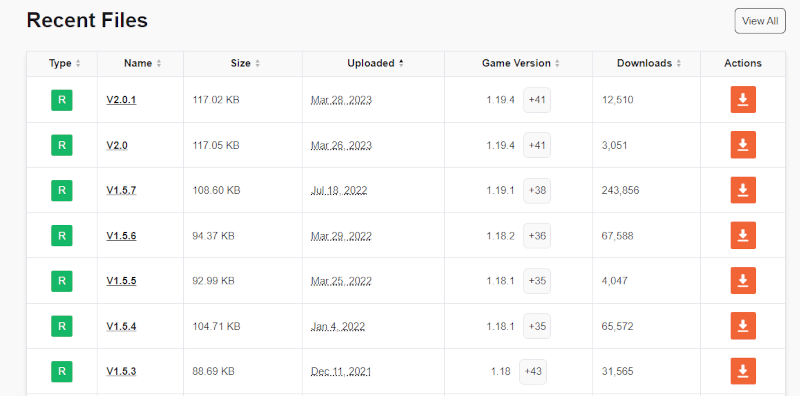Viewport: 800px width, 396px height.
Task: Sort the table by Size column
Action: click(x=243, y=63)
